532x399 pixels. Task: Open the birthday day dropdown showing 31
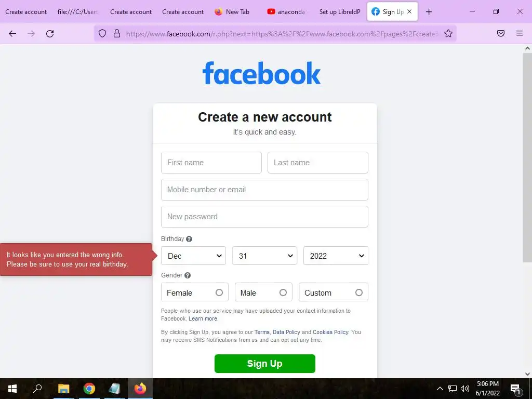tap(264, 256)
